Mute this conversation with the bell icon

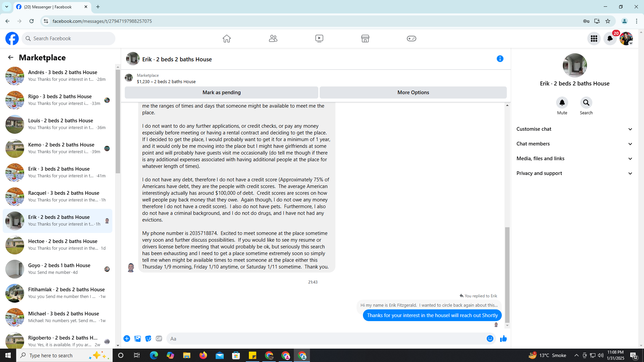(x=562, y=103)
